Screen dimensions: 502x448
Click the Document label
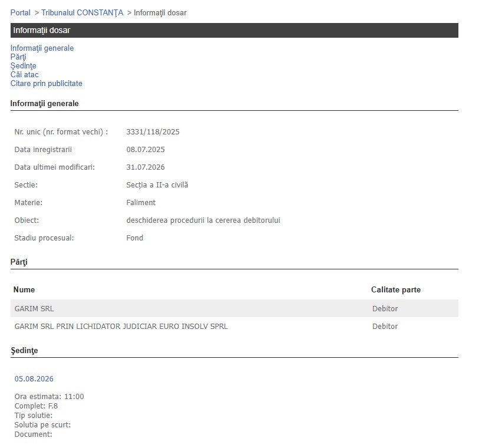(x=34, y=434)
